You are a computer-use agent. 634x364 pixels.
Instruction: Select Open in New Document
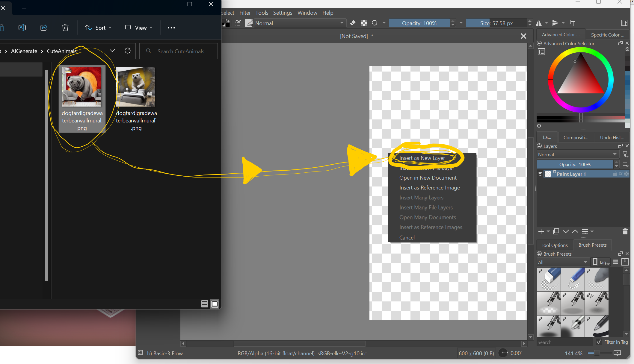coord(428,178)
